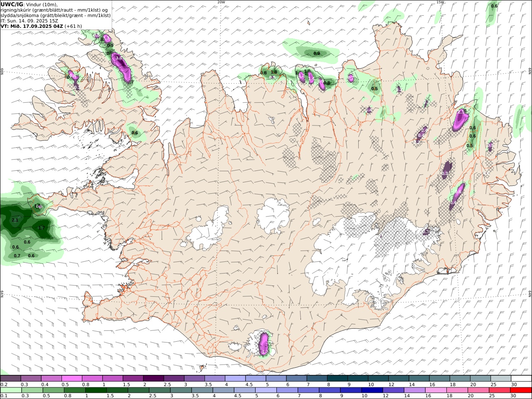Pick the 1–1.5 darkest green swatch, bottom legend row
This screenshot has width=532, height=399.
pos(96,390)
